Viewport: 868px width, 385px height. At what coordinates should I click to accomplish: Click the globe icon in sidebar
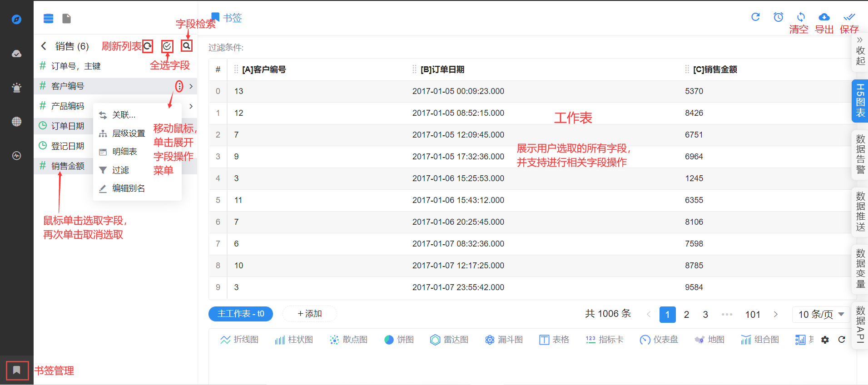16,122
